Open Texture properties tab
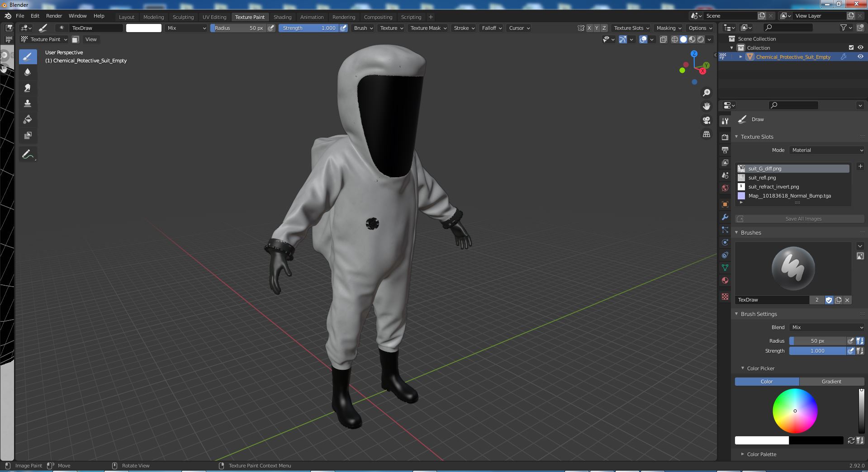 click(725, 297)
